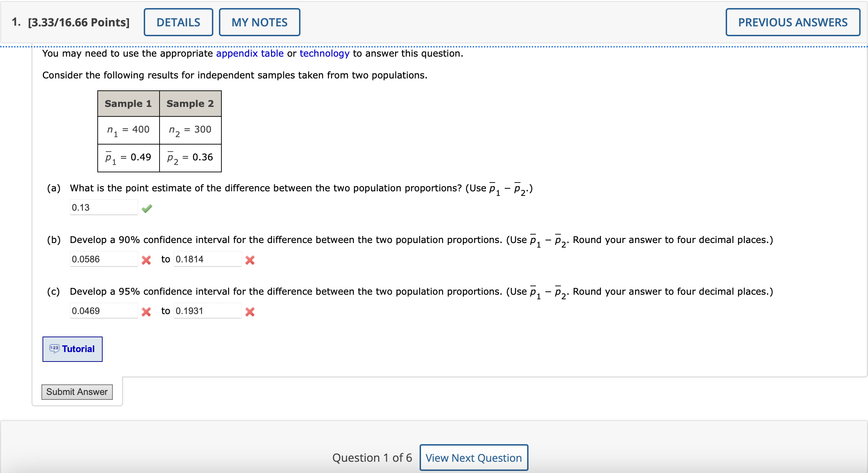
Task: Open the Tutorial
Action: coord(72,349)
